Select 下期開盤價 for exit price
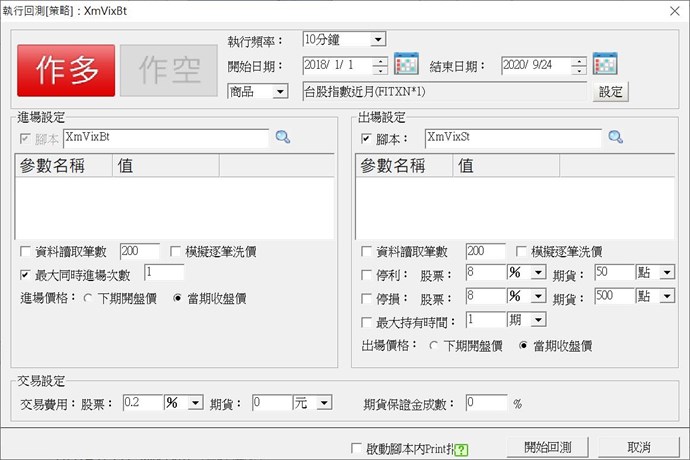This screenshot has height=460, width=690. pos(433,346)
